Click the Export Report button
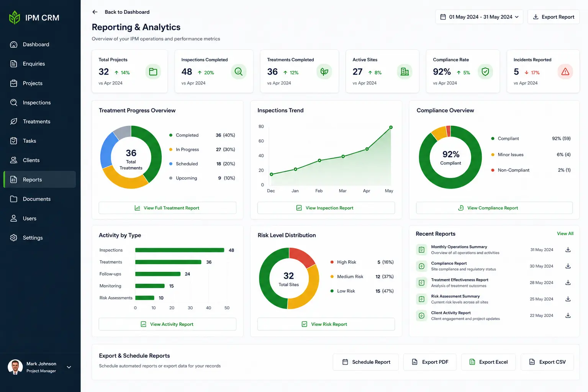The image size is (588, 392). pyautogui.click(x=554, y=17)
